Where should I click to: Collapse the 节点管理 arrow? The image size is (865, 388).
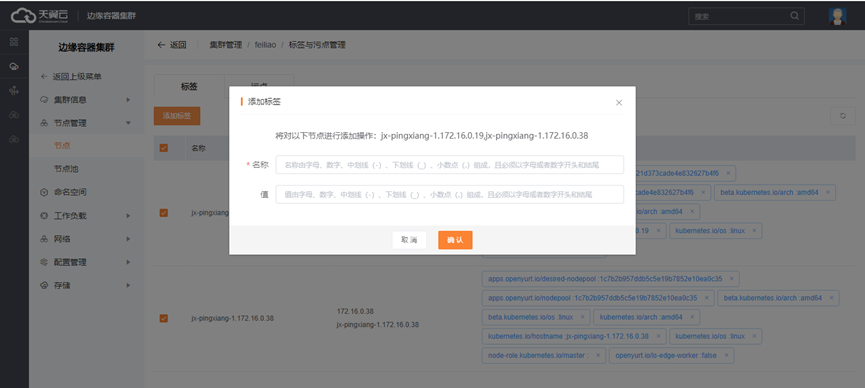pos(128,123)
